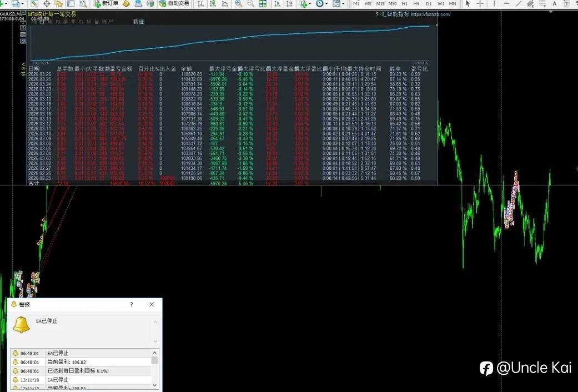Image resolution: width=578 pixels, height=392 pixels.
Task: Zoom out of the chart
Action: pyautogui.click(x=250, y=4)
